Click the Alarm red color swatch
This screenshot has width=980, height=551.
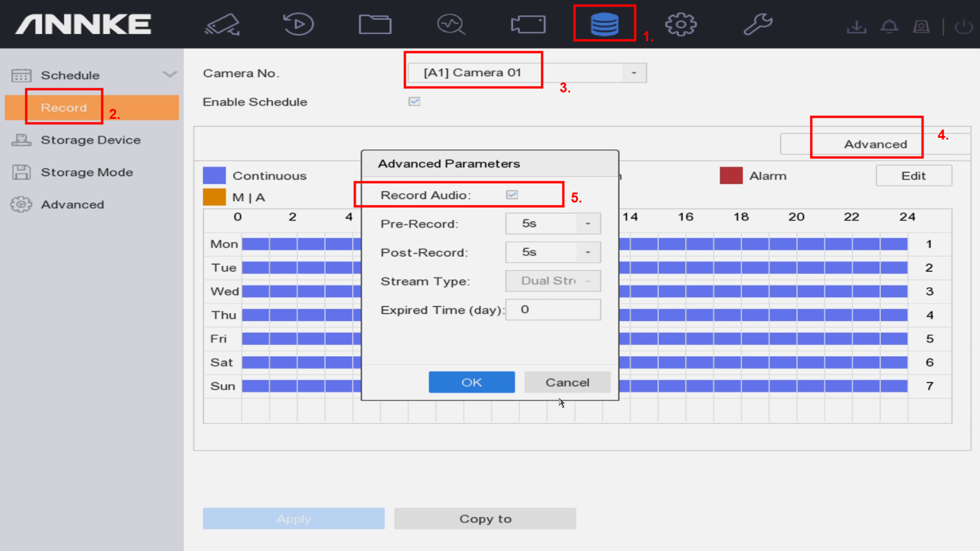730,175
